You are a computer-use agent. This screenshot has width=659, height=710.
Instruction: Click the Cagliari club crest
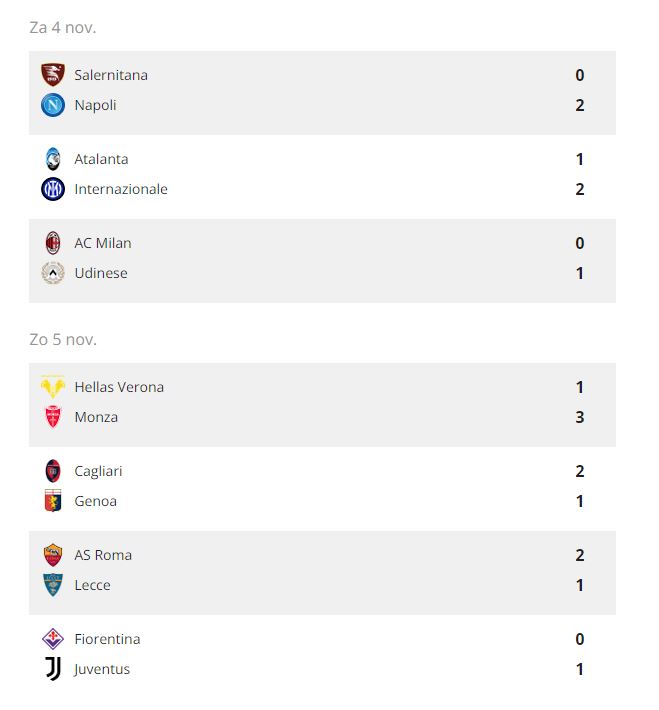pyautogui.click(x=52, y=471)
